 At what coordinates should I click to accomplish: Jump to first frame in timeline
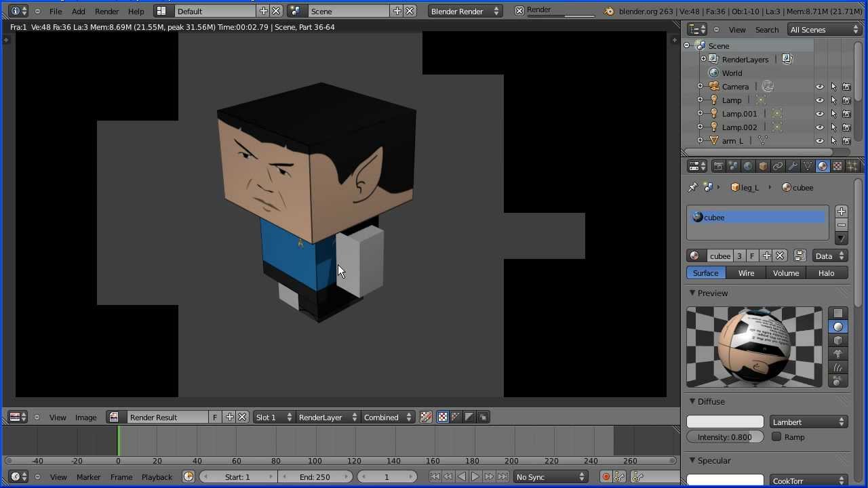pos(435,477)
